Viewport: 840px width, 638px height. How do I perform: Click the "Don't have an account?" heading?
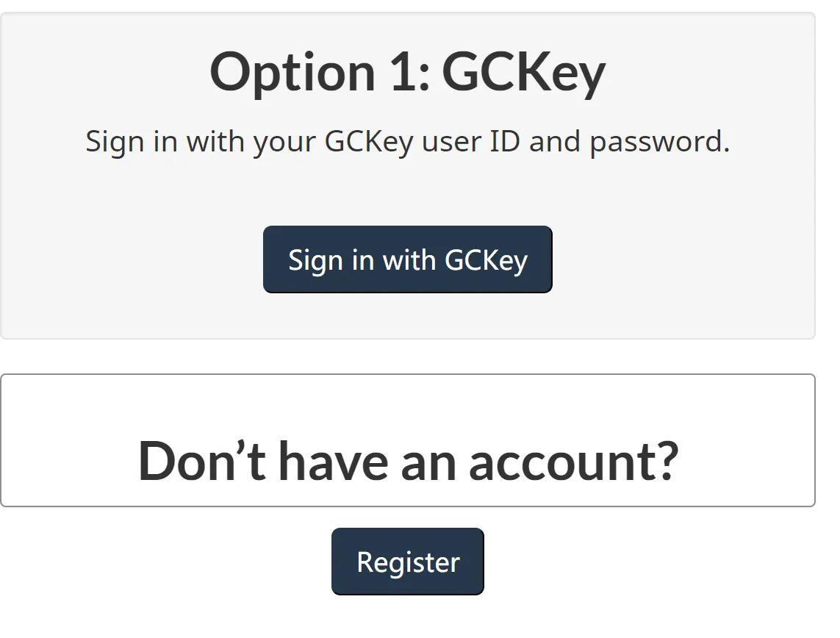[407, 461]
